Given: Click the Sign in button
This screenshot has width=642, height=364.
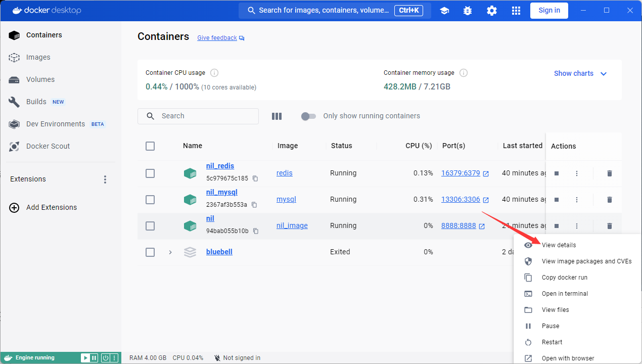Looking at the screenshot, I should tap(549, 11).
